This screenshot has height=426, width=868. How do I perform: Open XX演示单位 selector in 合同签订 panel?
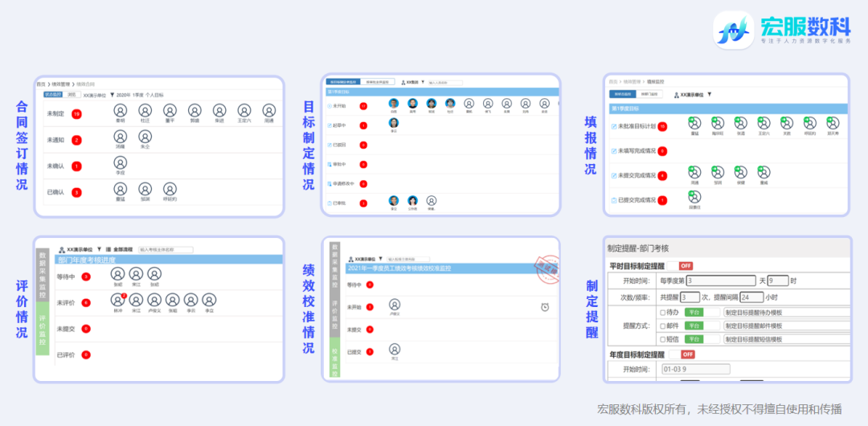click(x=95, y=96)
